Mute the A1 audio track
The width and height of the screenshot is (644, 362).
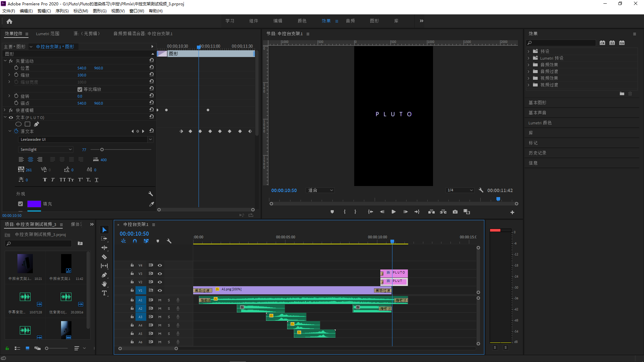[x=160, y=300]
